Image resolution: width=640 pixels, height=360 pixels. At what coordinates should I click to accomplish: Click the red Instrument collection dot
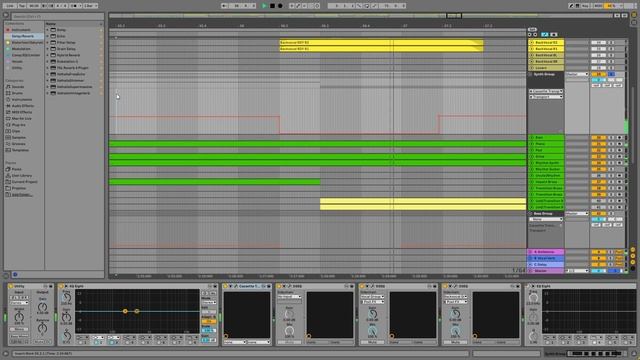click(x=8, y=30)
